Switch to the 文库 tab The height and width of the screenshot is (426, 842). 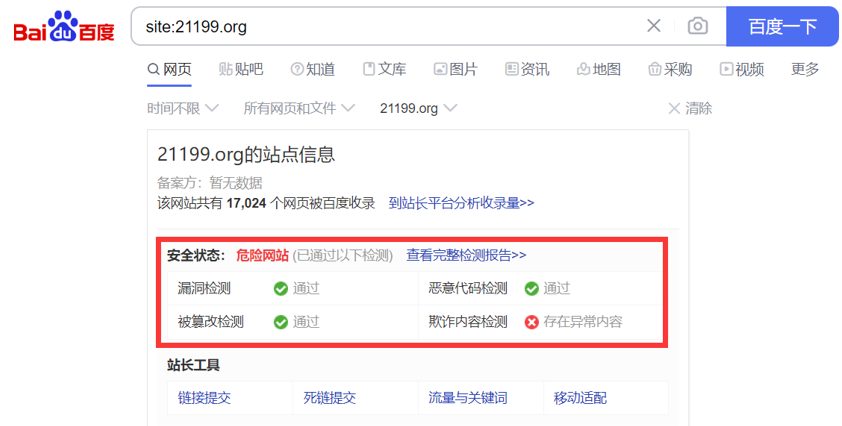(x=384, y=69)
